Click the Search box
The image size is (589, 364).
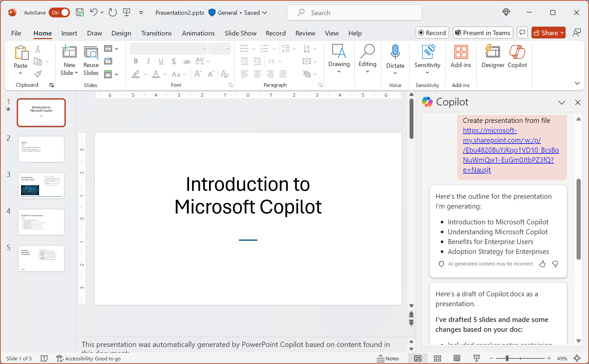354,12
